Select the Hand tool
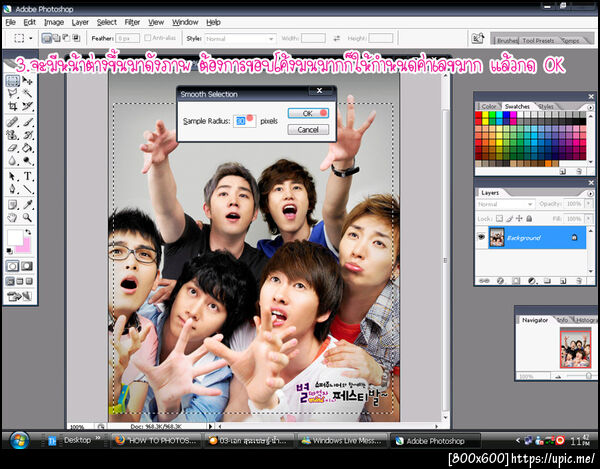The height and width of the screenshot is (469, 600). pyautogui.click(x=13, y=218)
